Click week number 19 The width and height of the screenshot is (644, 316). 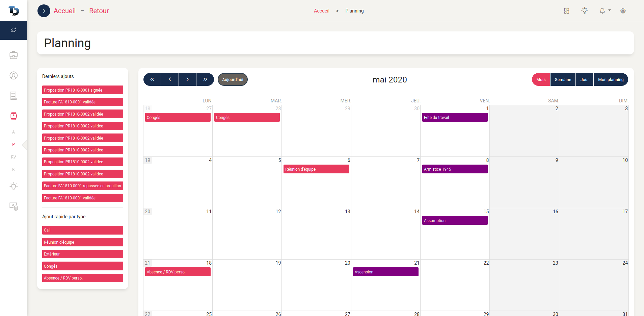[x=147, y=160]
